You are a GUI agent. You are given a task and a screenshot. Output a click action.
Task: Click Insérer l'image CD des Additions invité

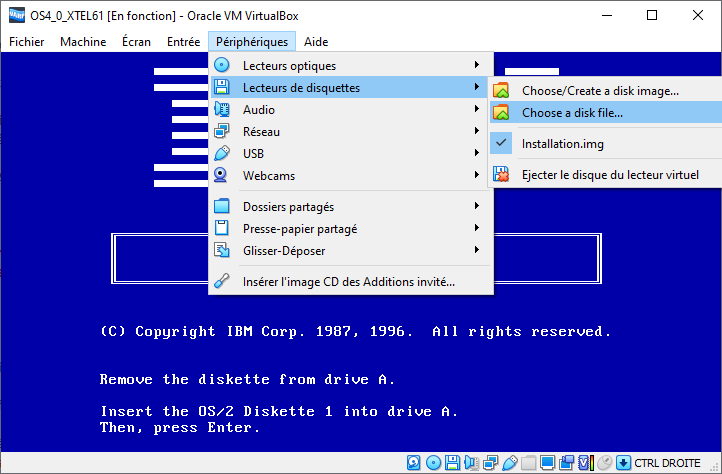pos(348,282)
